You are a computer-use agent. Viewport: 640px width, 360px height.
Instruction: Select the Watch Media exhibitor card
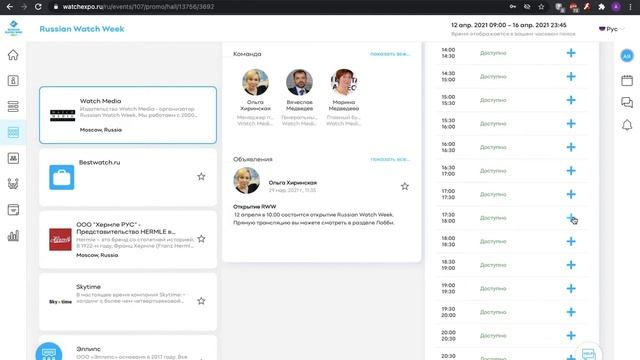128,115
